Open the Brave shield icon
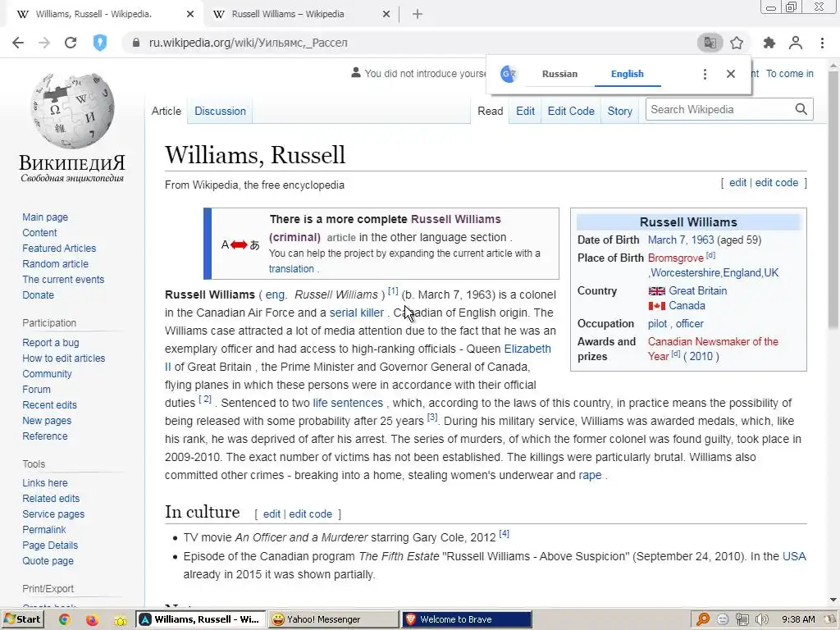Image resolution: width=840 pixels, height=630 pixels. pyautogui.click(x=99, y=43)
